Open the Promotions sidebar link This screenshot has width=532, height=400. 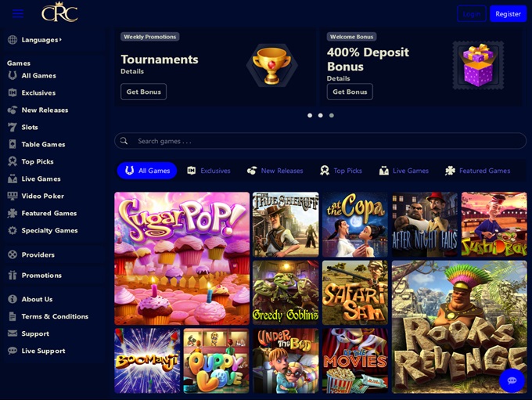point(41,275)
